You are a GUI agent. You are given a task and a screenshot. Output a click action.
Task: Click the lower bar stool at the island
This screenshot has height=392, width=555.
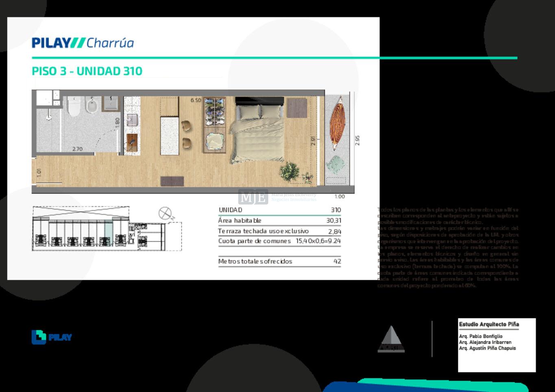(186, 143)
